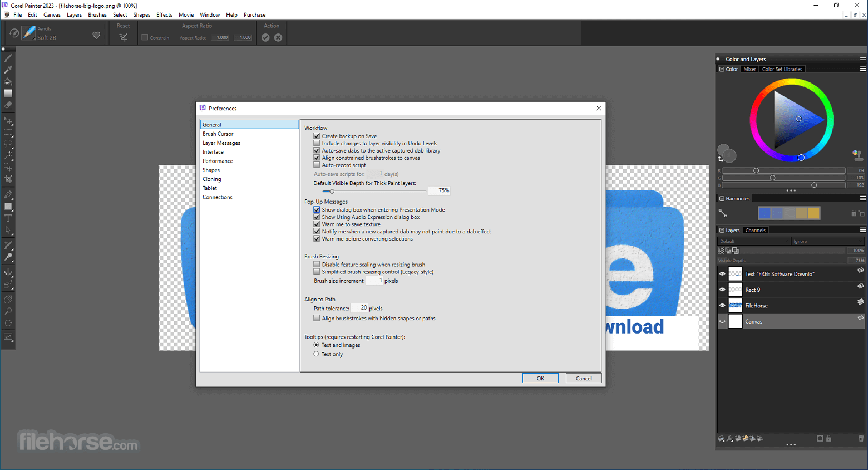Uncheck Create backup on Save
This screenshot has height=470, width=868.
coord(317,136)
